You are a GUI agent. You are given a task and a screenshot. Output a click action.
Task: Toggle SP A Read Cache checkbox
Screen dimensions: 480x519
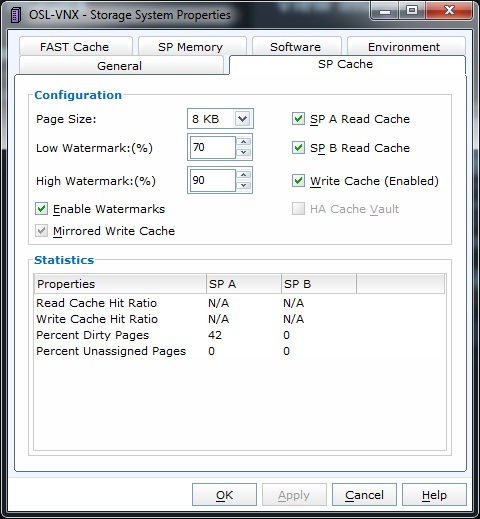coord(298,119)
